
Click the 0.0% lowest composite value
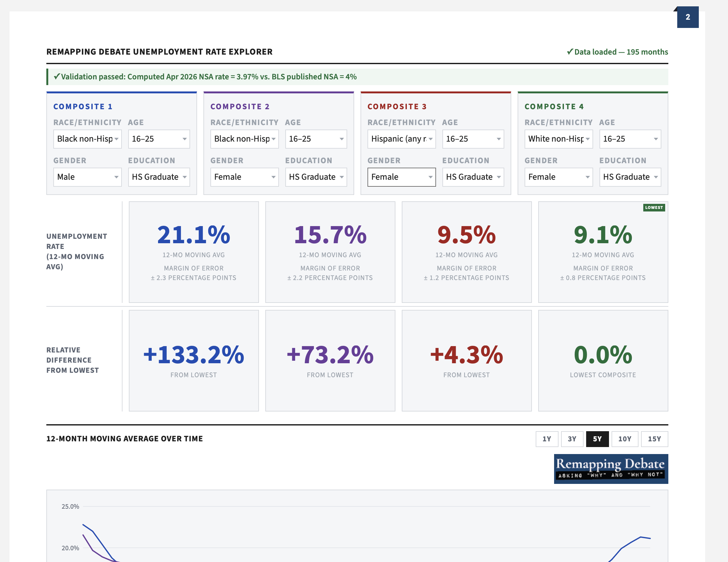click(603, 354)
